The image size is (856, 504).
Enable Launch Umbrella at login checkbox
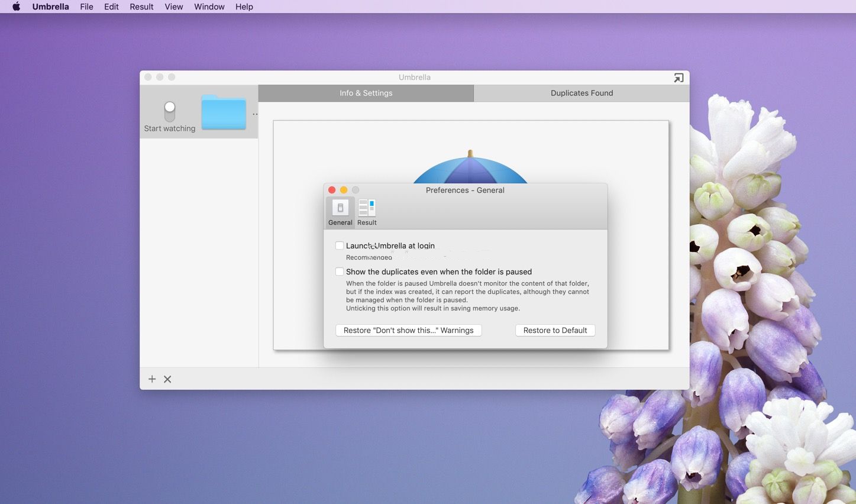(x=340, y=245)
